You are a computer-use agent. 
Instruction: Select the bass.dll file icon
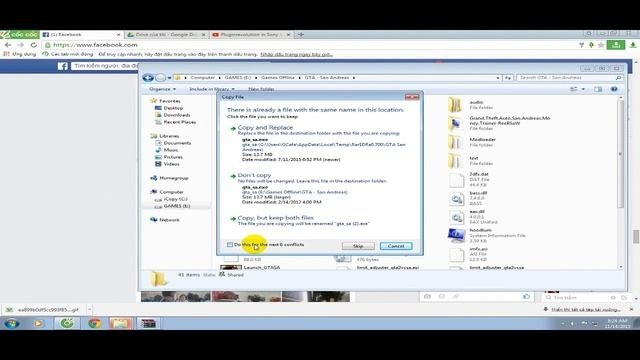coord(456,198)
